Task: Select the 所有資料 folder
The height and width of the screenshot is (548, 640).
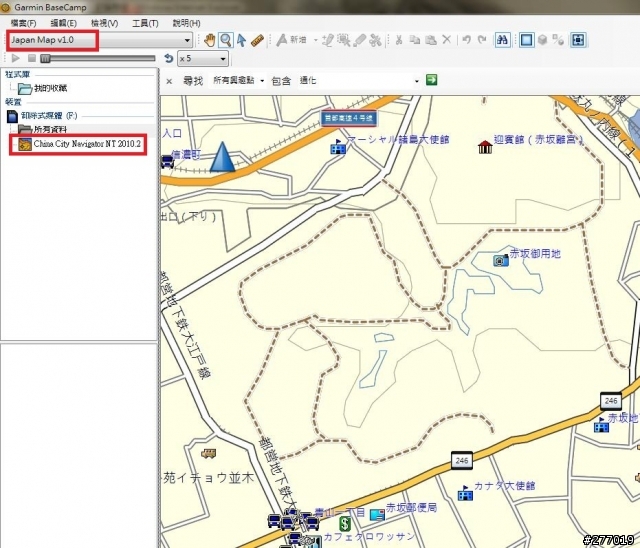Action: (x=42, y=129)
